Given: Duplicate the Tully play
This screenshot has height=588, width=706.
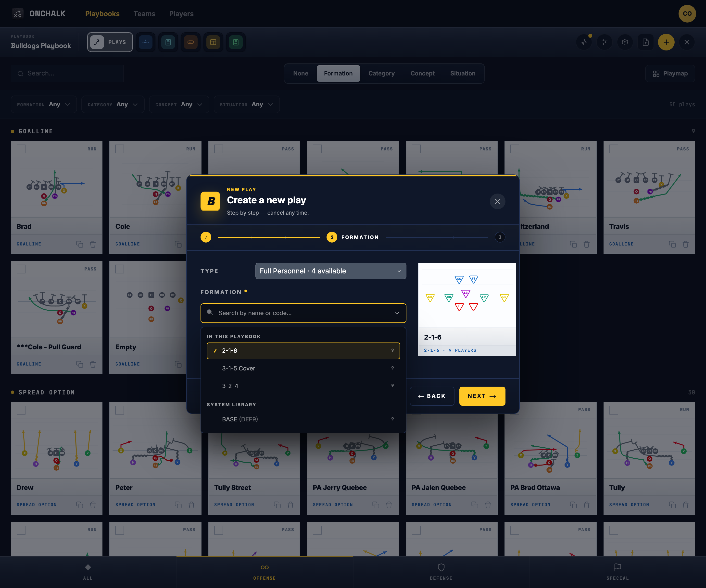Looking at the screenshot, I should [672, 505].
